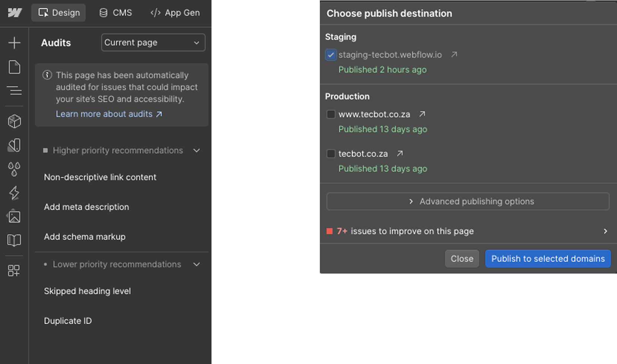Open the Navigator panel icon
The image size is (617, 364).
pyautogui.click(x=14, y=90)
